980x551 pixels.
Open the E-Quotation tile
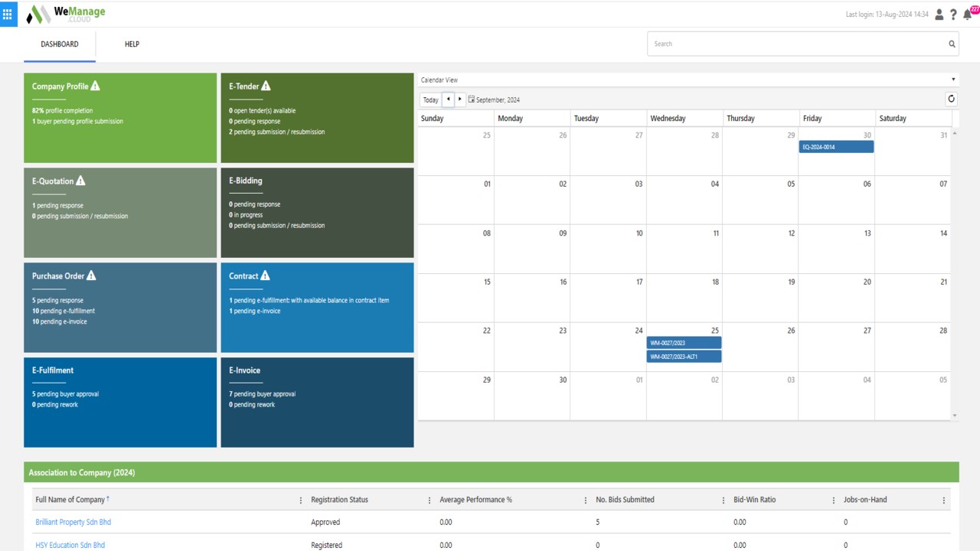coord(120,213)
